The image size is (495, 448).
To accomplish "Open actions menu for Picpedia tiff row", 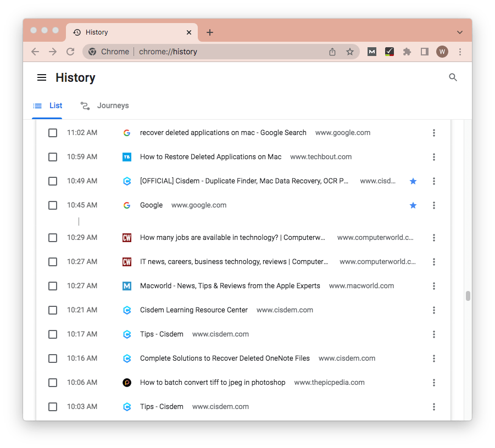I will [x=434, y=383].
